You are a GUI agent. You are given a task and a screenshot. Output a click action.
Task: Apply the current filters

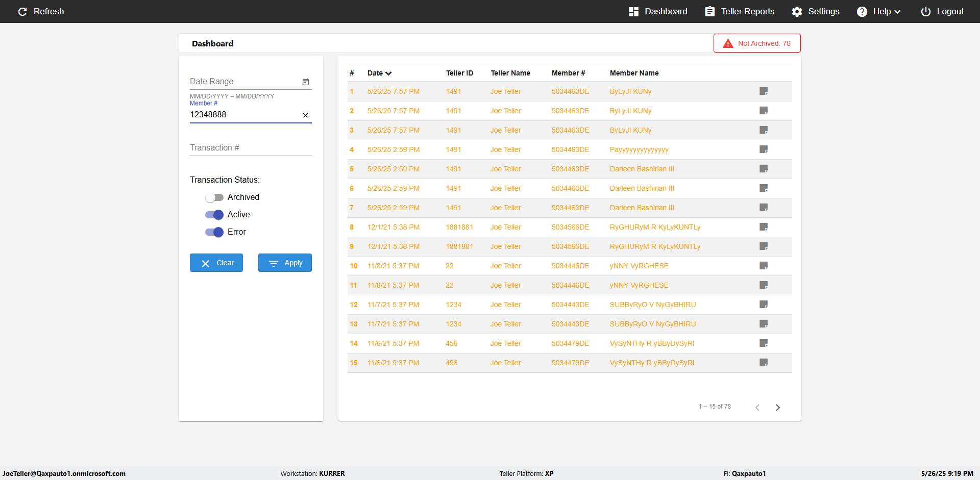point(285,263)
